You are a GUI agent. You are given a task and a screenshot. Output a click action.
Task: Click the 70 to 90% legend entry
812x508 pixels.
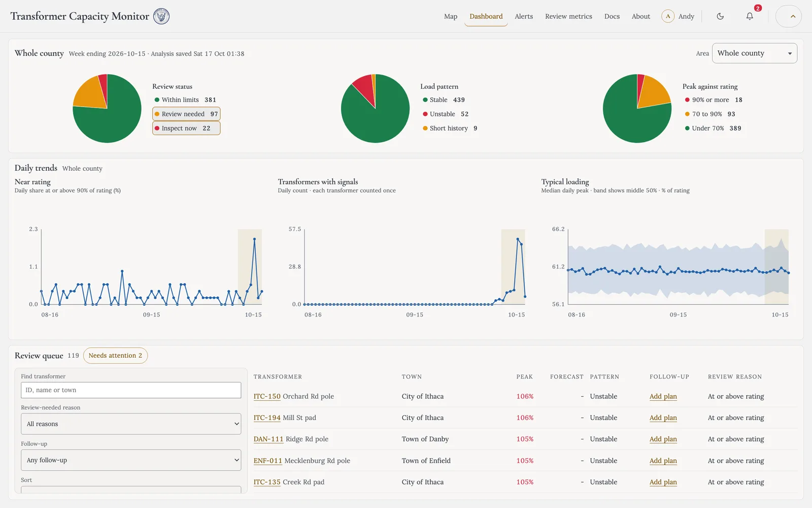(x=709, y=114)
